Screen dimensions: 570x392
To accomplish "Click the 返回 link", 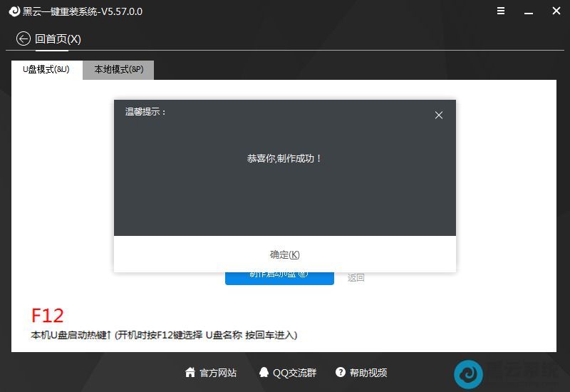I will pos(356,277).
